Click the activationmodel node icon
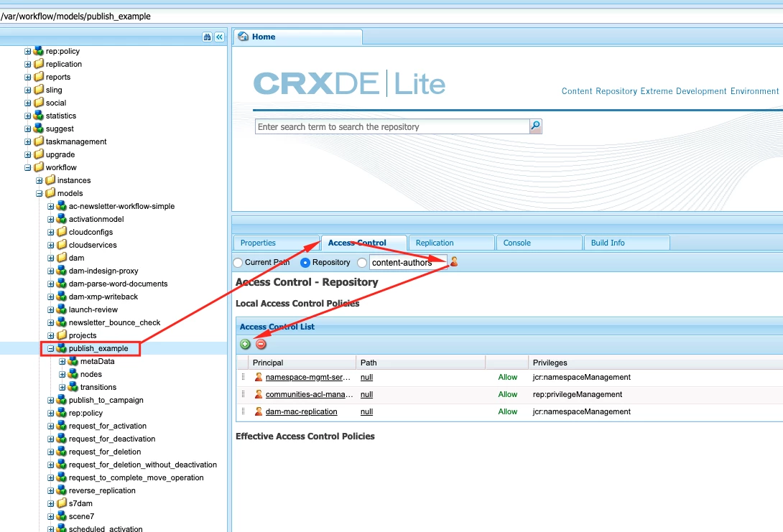Image resolution: width=783 pixels, height=532 pixels. (62, 218)
